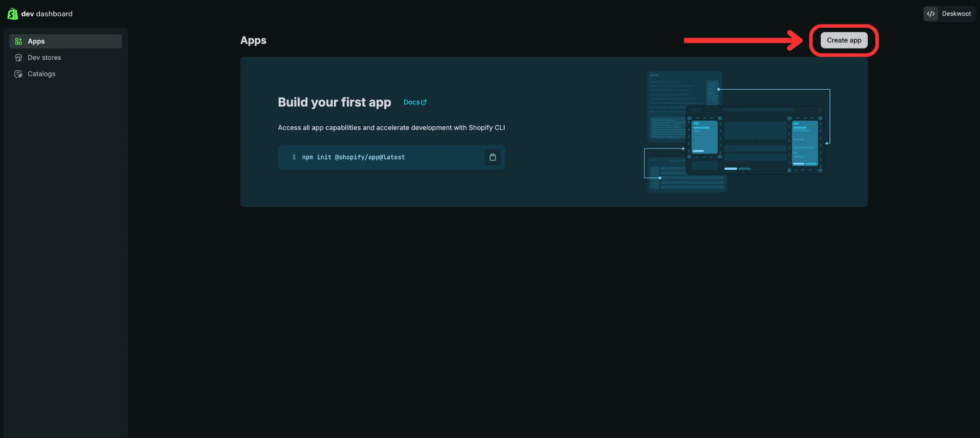Click the external link icon beside Docs
The width and height of the screenshot is (980, 438).
[x=424, y=102]
